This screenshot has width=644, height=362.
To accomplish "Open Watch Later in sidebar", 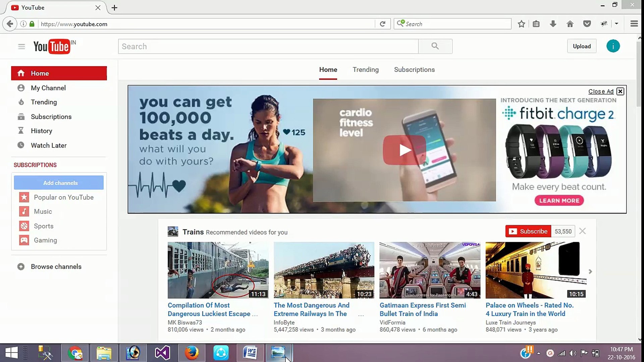I will [49, 145].
